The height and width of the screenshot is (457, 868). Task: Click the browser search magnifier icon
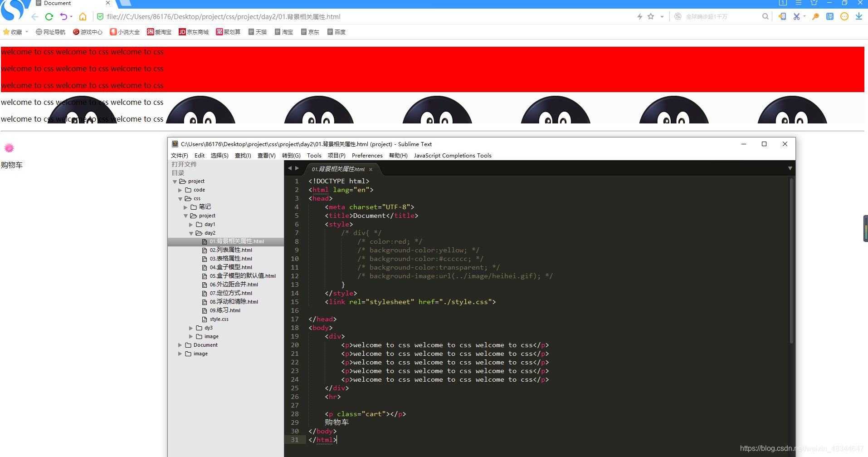tap(766, 16)
